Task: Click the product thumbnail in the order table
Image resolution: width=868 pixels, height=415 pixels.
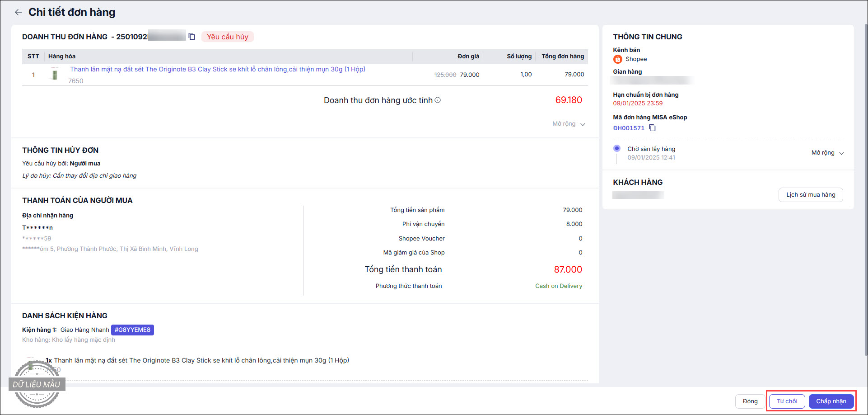Action: coord(55,75)
